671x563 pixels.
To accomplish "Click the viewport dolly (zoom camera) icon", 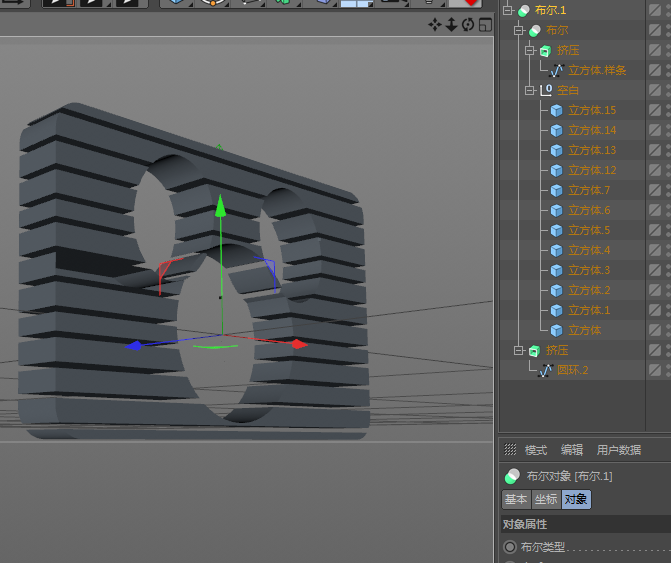I will tap(451, 24).
